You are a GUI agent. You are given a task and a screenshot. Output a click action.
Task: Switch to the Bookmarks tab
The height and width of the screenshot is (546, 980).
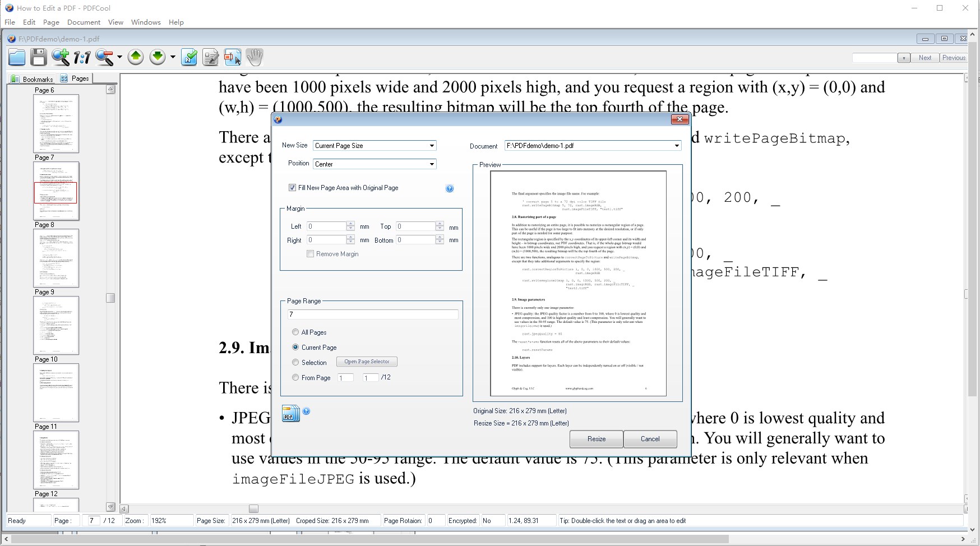pyautogui.click(x=32, y=79)
